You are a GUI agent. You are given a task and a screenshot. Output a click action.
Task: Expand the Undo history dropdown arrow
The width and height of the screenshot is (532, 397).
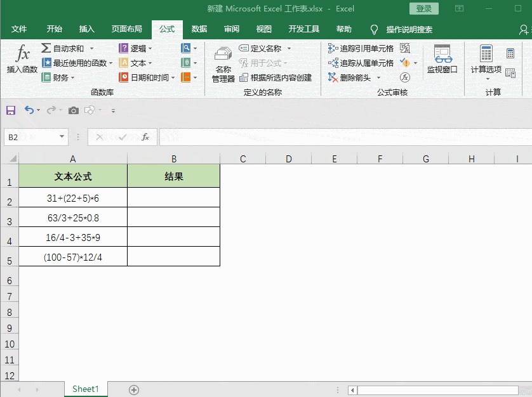[x=38, y=110]
